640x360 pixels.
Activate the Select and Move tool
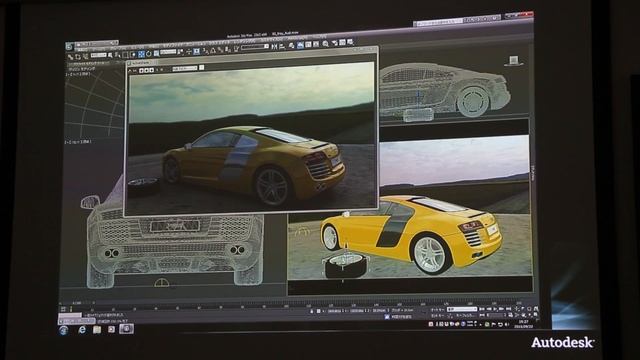pos(141,54)
